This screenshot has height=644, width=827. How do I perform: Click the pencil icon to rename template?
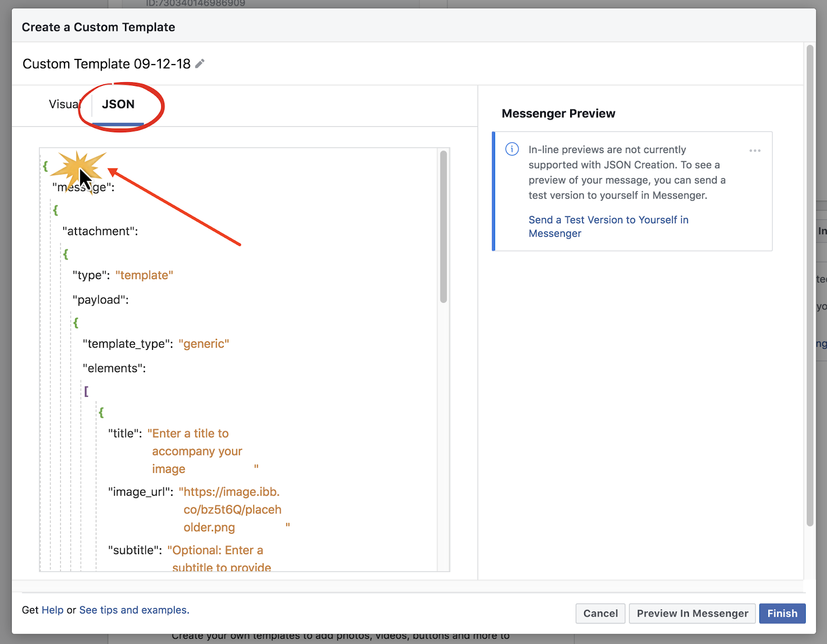(200, 64)
